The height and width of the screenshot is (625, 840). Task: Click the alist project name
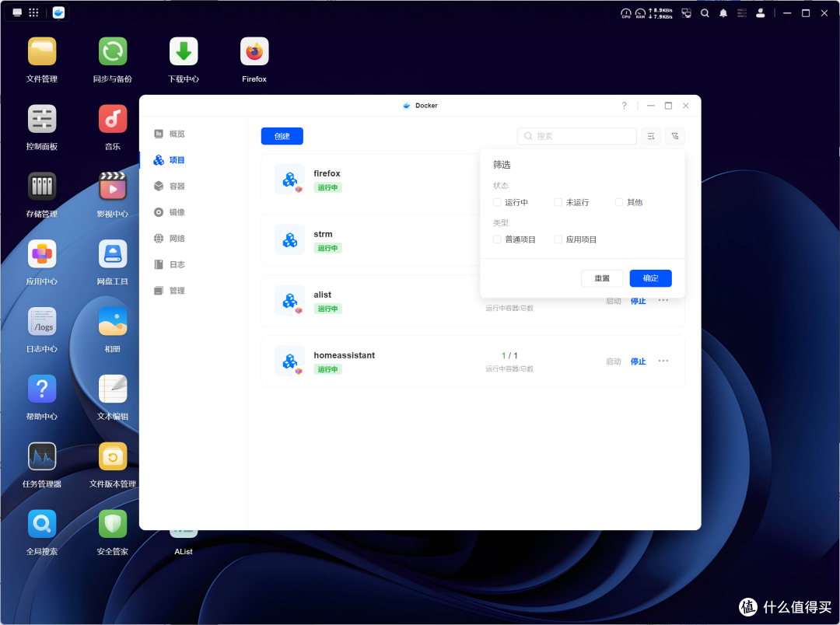(x=323, y=295)
